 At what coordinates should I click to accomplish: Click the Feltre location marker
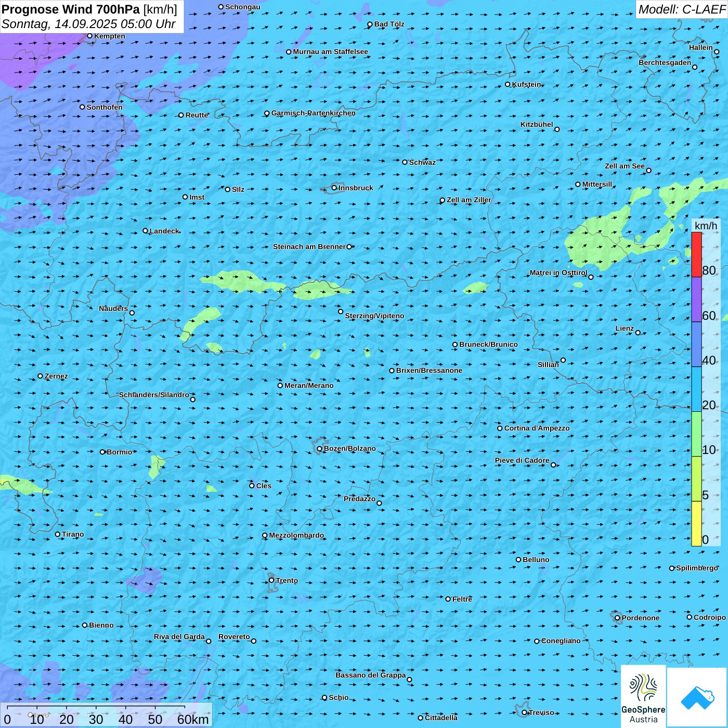coord(448,599)
